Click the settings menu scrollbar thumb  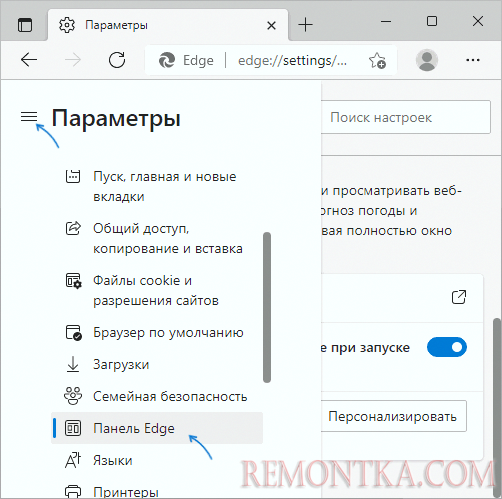[267, 307]
